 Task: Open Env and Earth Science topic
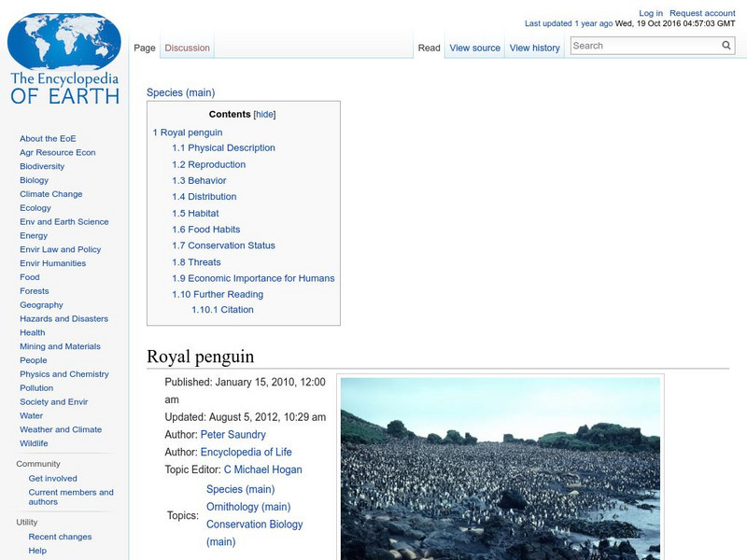coord(63,221)
